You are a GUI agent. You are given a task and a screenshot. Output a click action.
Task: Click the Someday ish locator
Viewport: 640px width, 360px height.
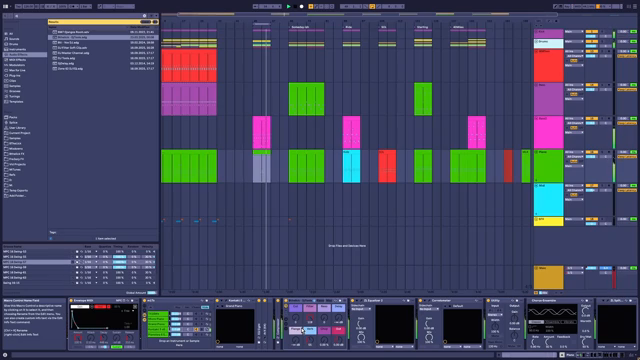coord(300,27)
